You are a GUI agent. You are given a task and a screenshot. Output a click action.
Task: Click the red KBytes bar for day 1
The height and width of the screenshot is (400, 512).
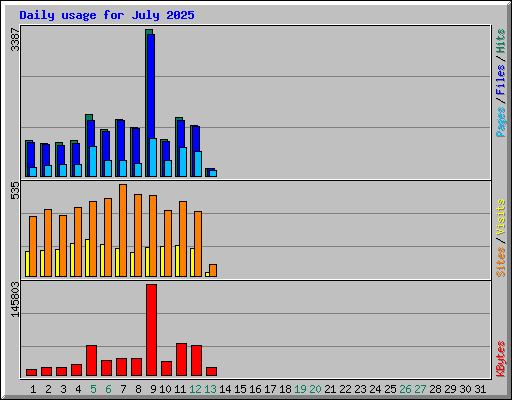31,372
